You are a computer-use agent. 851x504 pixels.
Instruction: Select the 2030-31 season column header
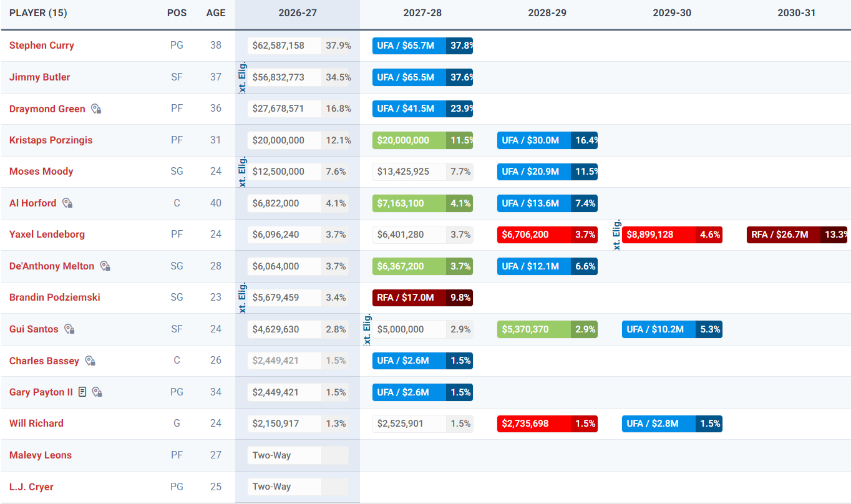point(797,13)
